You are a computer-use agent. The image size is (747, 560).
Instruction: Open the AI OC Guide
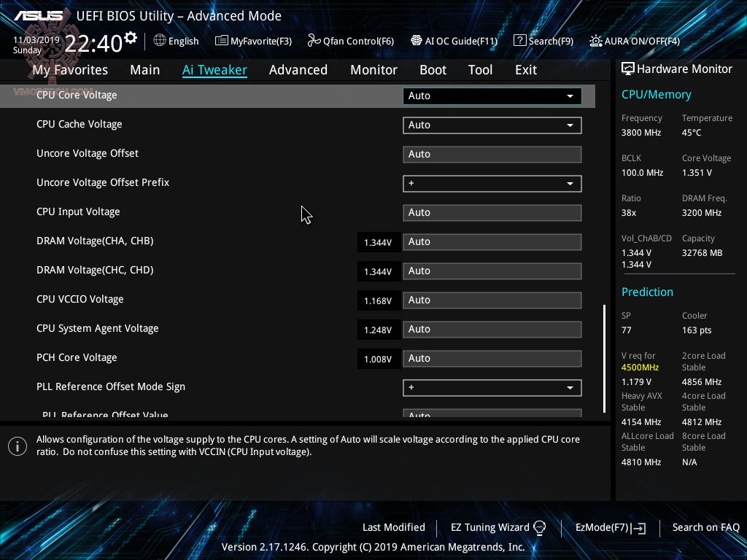click(454, 41)
